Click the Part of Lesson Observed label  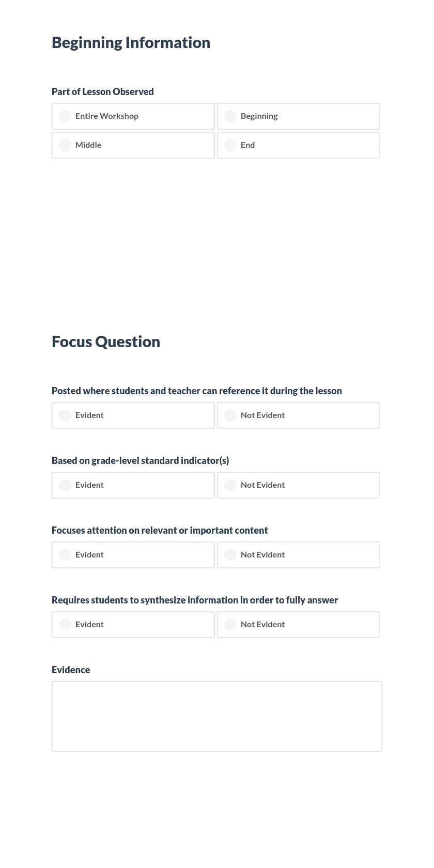click(102, 91)
